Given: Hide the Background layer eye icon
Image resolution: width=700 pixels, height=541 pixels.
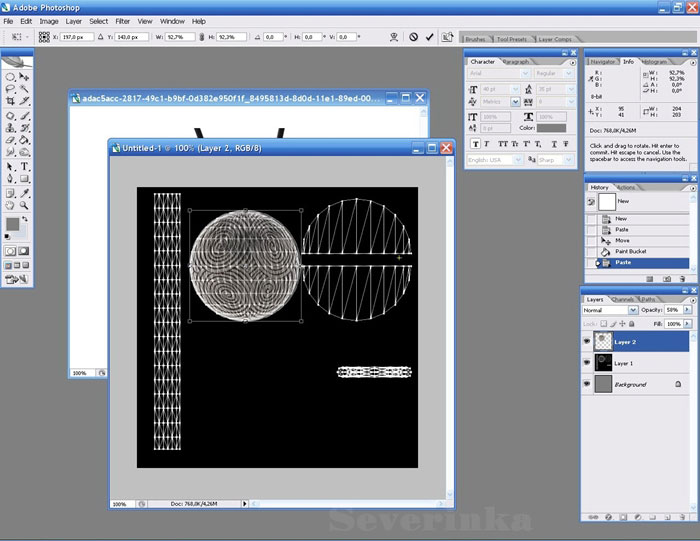Looking at the screenshot, I should pos(587,384).
